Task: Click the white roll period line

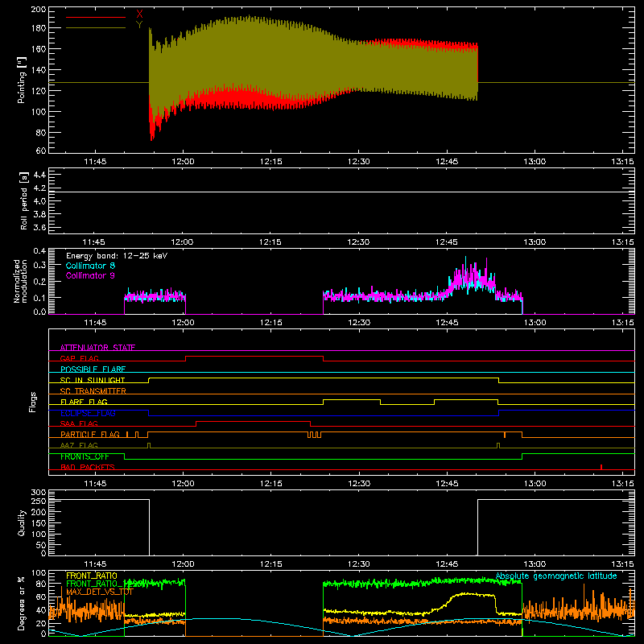Action: tap(341, 192)
